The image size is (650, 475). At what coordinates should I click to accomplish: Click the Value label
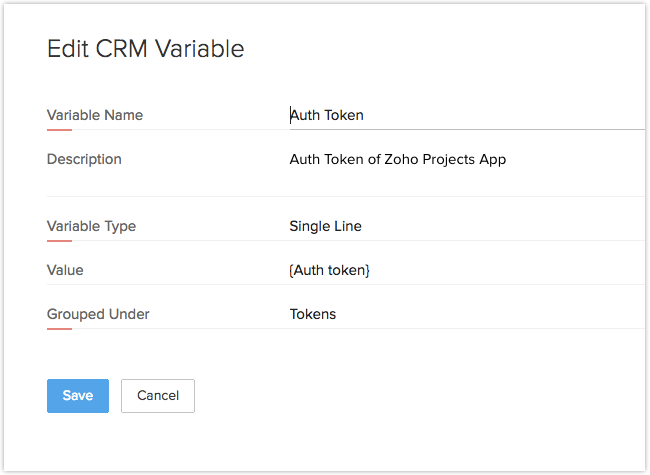(x=65, y=270)
